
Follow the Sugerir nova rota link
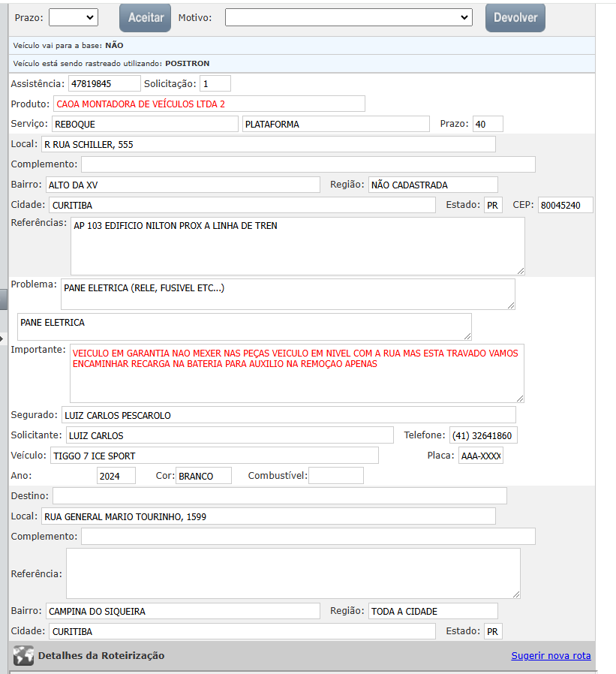551,655
